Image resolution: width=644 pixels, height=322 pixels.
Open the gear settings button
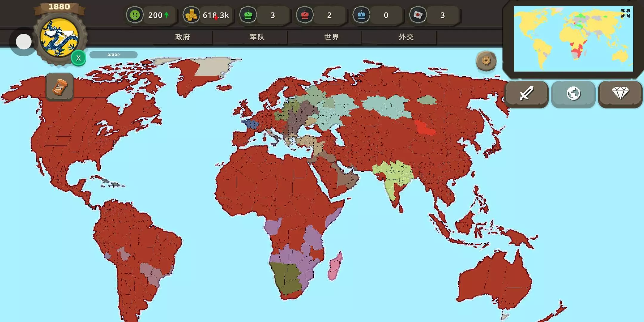486,61
